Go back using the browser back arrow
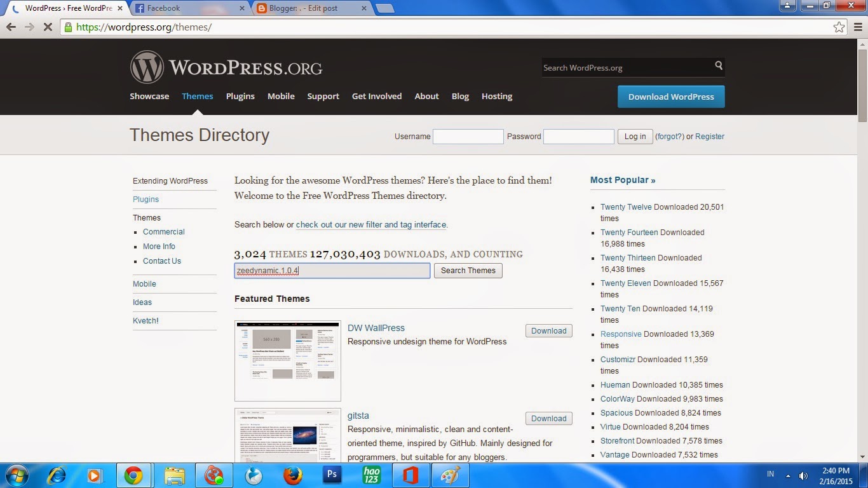This screenshot has height=488, width=868. [x=11, y=27]
